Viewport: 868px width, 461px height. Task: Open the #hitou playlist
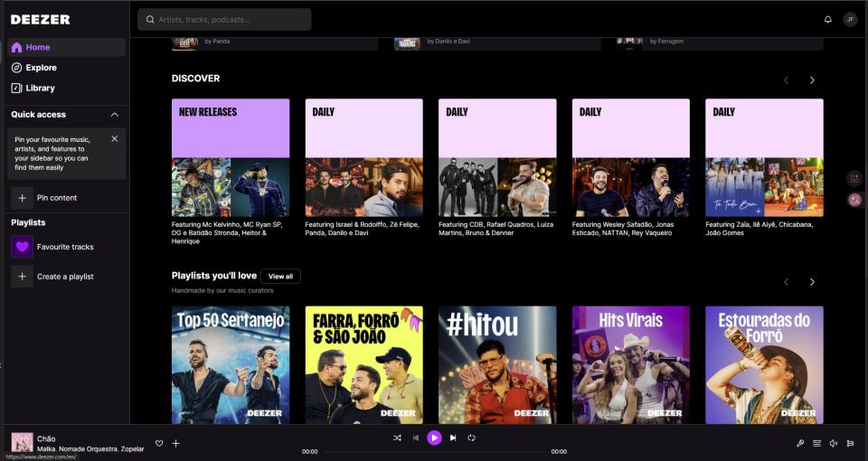pos(497,365)
